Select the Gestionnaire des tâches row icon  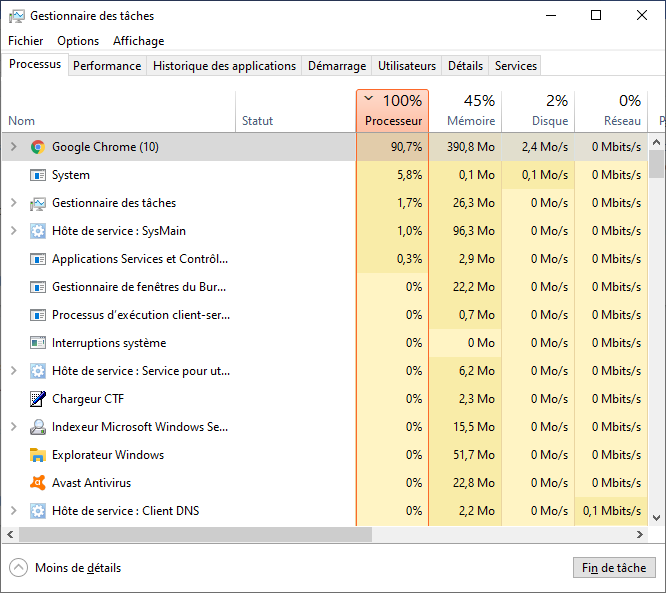pos(38,203)
